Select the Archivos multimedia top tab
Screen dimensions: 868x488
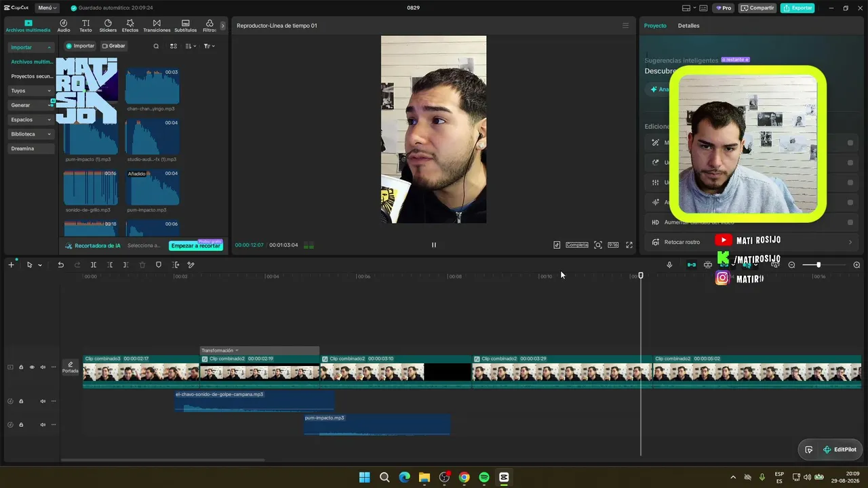click(28, 26)
